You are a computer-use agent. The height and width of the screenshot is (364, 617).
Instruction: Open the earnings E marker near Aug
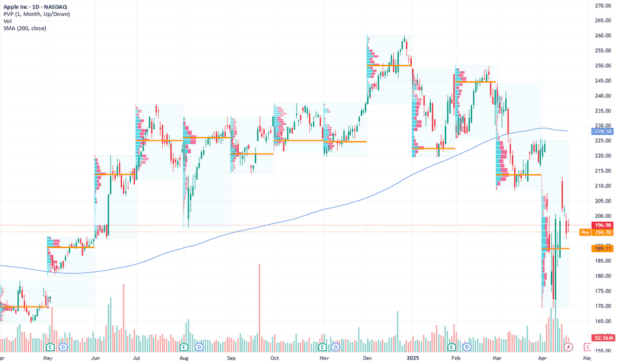[x=184, y=347]
